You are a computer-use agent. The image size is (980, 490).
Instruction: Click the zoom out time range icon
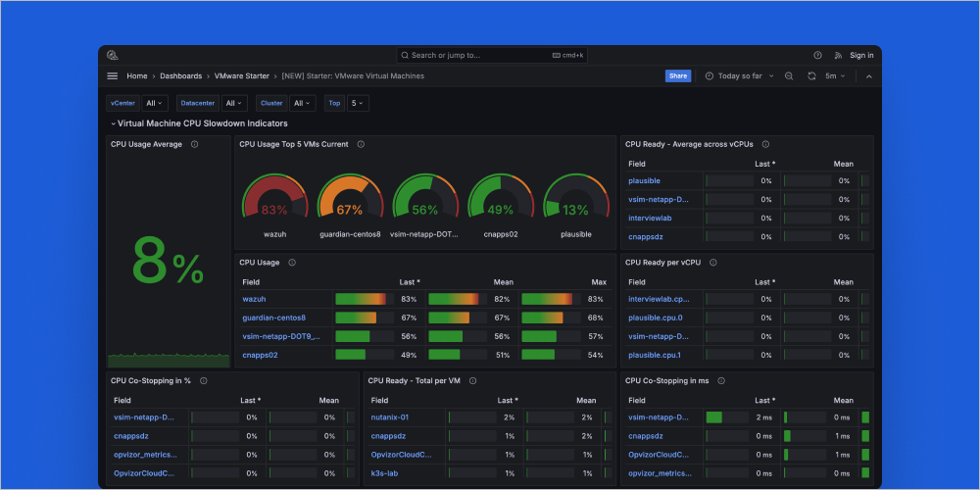[789, 75]
